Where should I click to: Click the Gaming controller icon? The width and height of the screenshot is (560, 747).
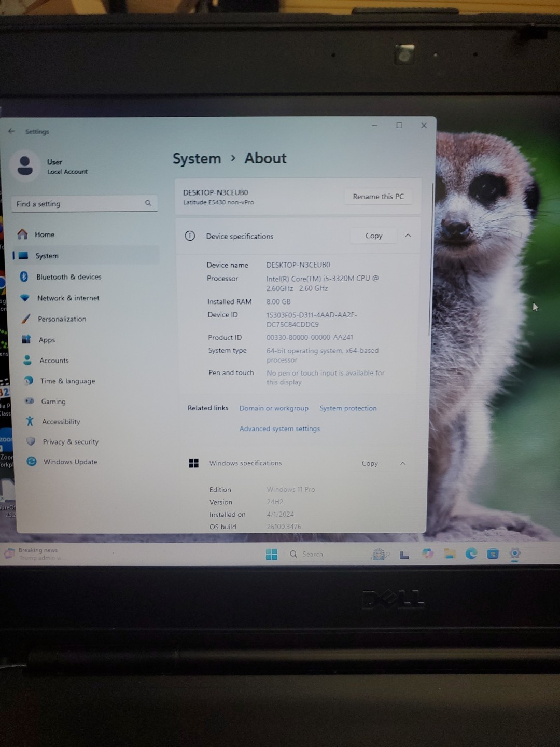(x=30, y=401)
